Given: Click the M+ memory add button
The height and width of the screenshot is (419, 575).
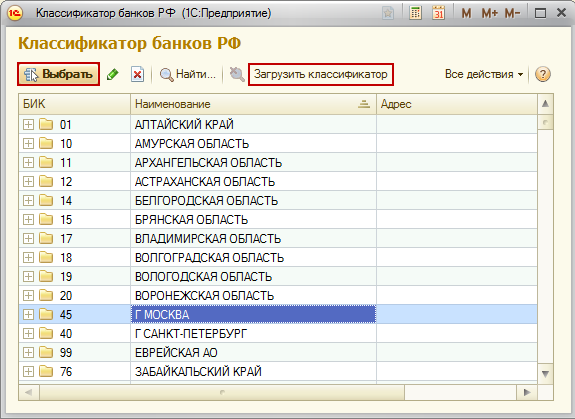Looking at the screenshot, I should click(x=490, y=14).
